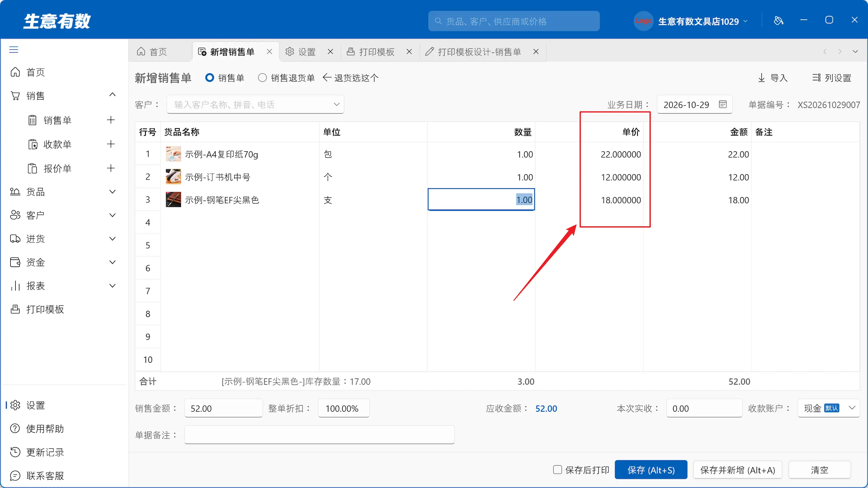Viewport: 868px width, 488px height.
Task: Click the 保存 (Alt+S) button
Action: [651, 470]
